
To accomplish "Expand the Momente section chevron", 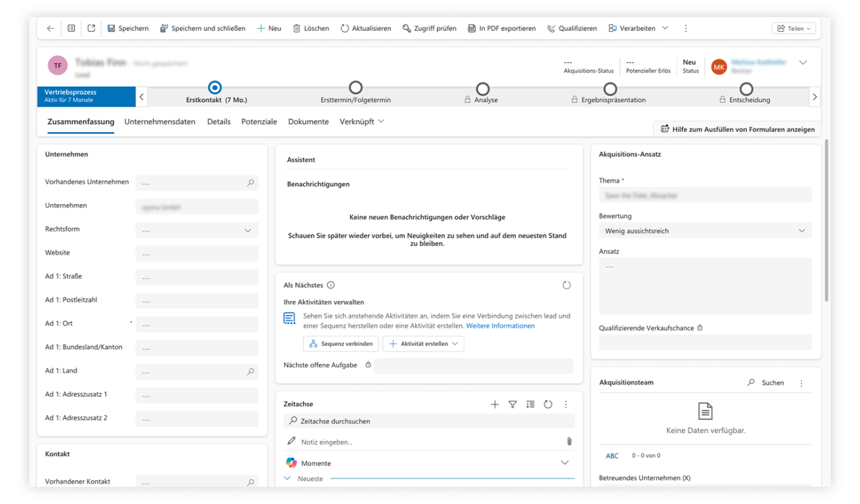I will [x=565, y=463].
